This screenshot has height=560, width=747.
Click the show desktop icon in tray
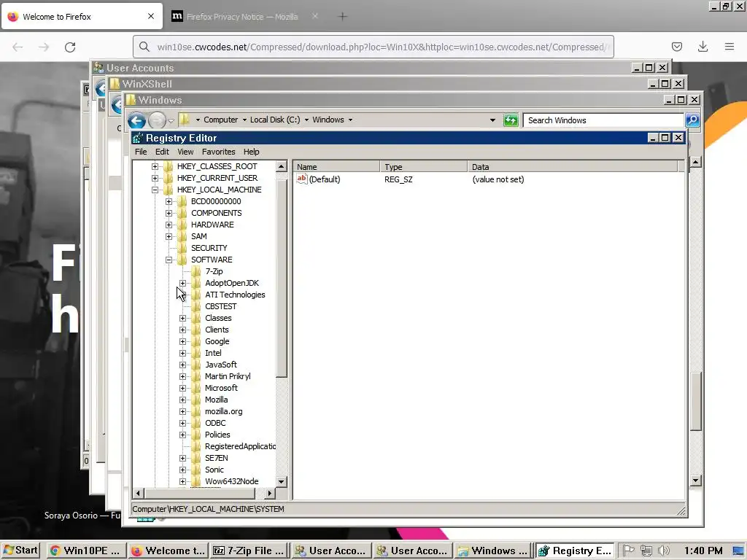tap(738, 551)
